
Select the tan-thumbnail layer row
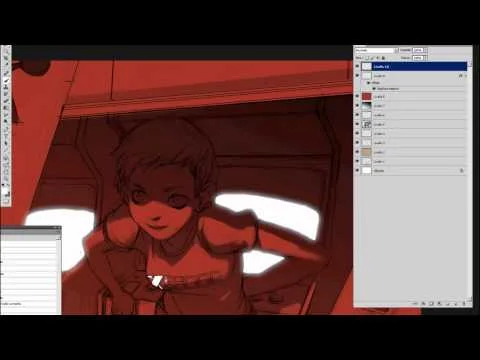pyautogui.click(x=413, y=152)
